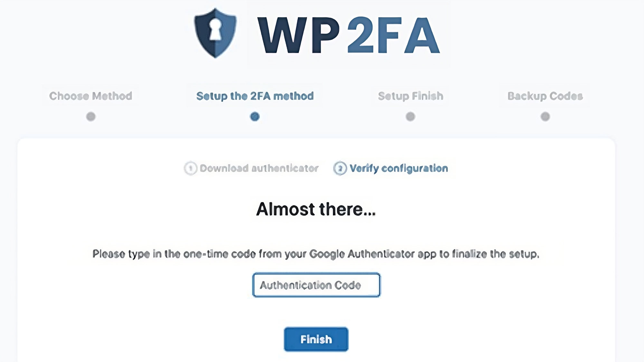Focus the Authentication Code input field
The height and width of the screenshot is (362, 644).
click(316, 285)
